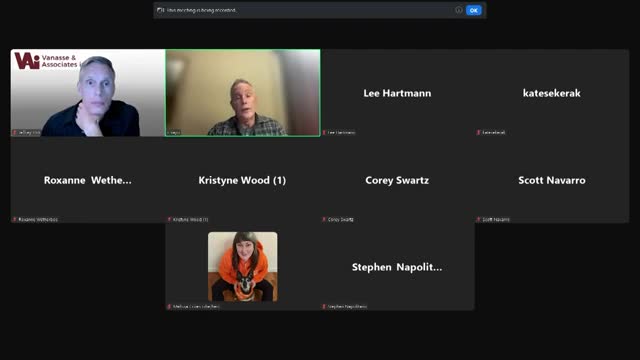
Task: Select Scott Navarro participant tile
Action: click(x=552, y=180)
